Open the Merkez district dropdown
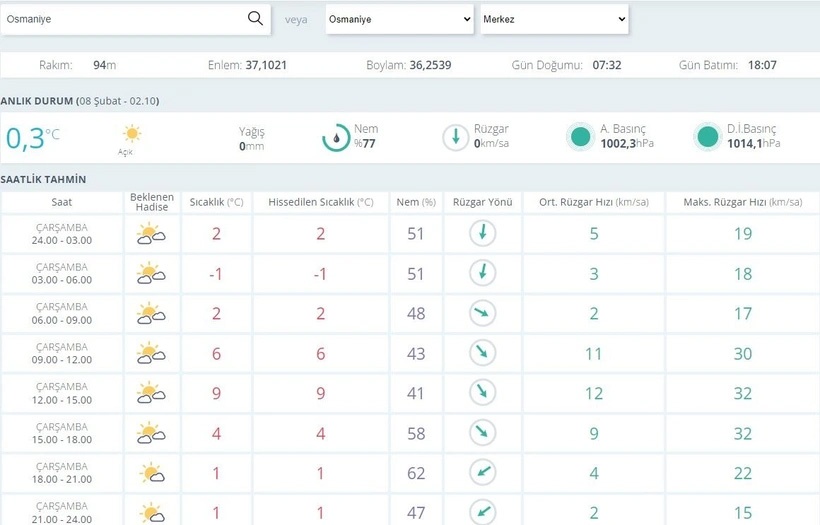Viewport: 820px width, 525px height. 554,19
